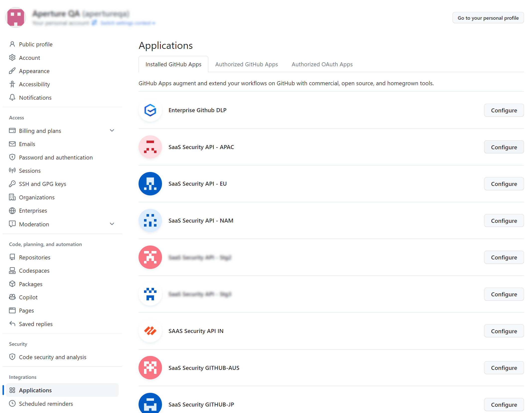
Task: Expand Billing and plans chevron
Action: pyautogui.click(x=112, y=131)
